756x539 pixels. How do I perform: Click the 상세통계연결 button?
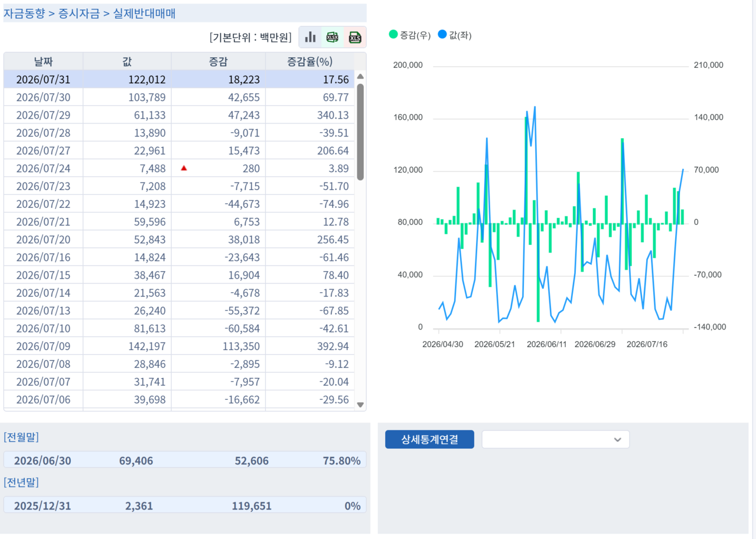tap(429, 439)
